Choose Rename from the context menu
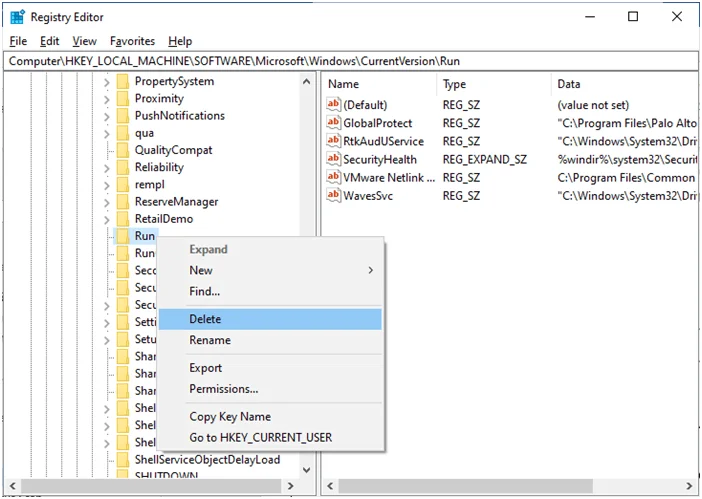Screen dimensions: 702x499 click(270, 340)
